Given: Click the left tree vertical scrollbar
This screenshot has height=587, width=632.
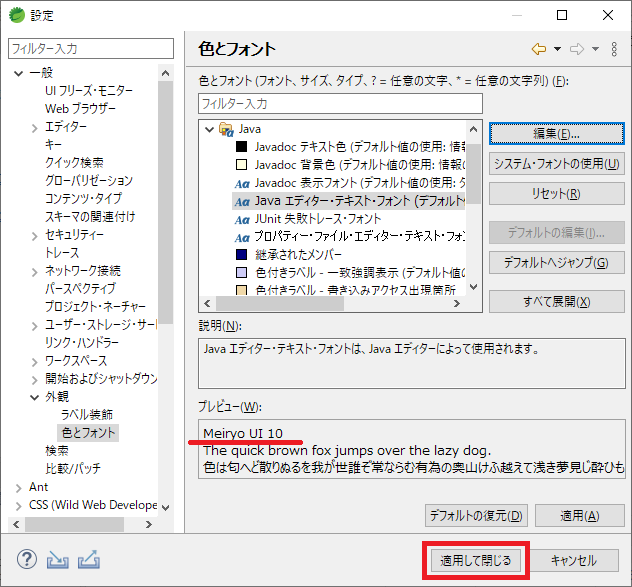Looking at the screenshot, I should click(165, 202).
